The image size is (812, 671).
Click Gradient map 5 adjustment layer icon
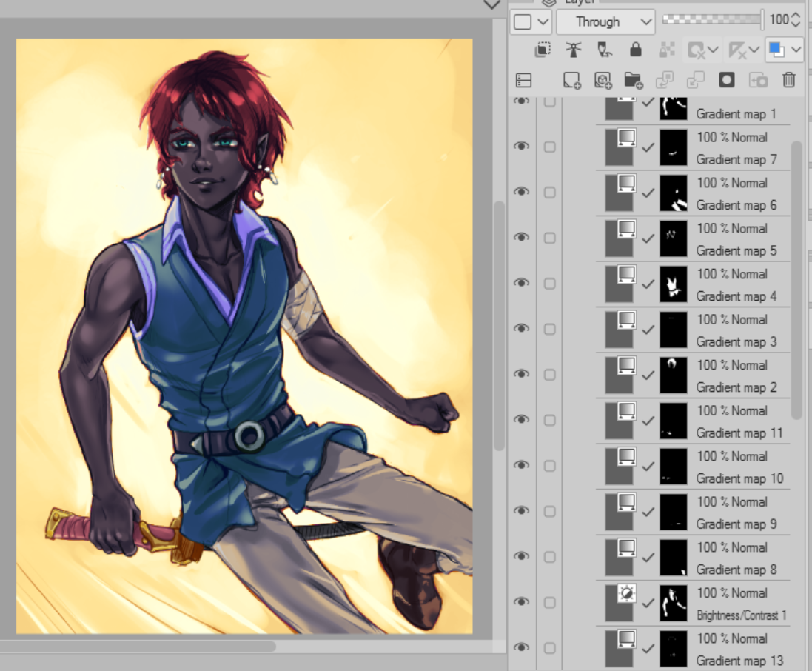(627, 229)
